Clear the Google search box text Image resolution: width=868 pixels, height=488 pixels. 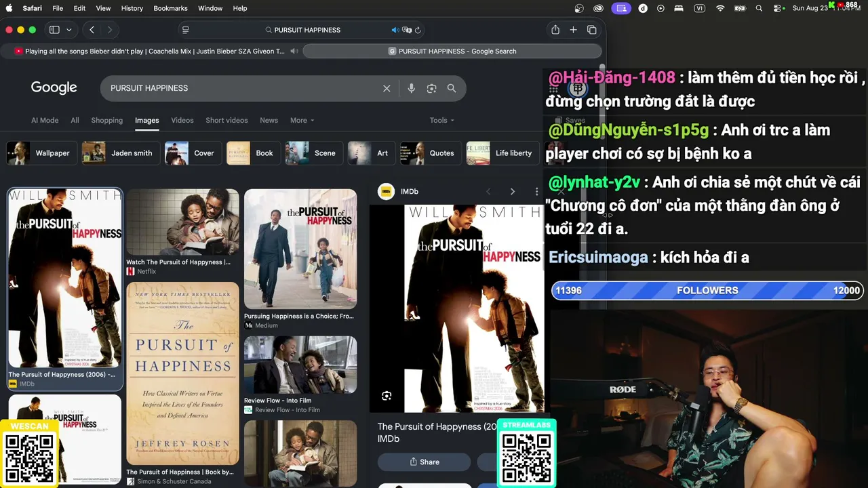[x=387, y=88]
